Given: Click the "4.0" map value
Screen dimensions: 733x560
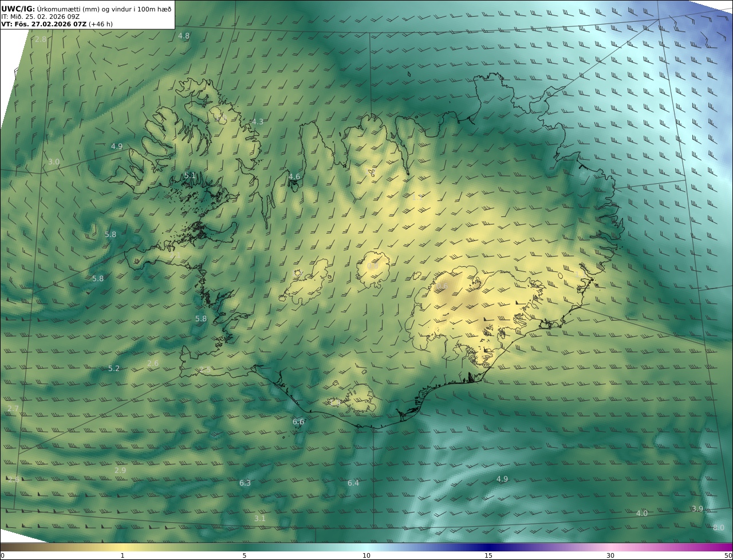Looking at the screenshot, I should (642, 513).
